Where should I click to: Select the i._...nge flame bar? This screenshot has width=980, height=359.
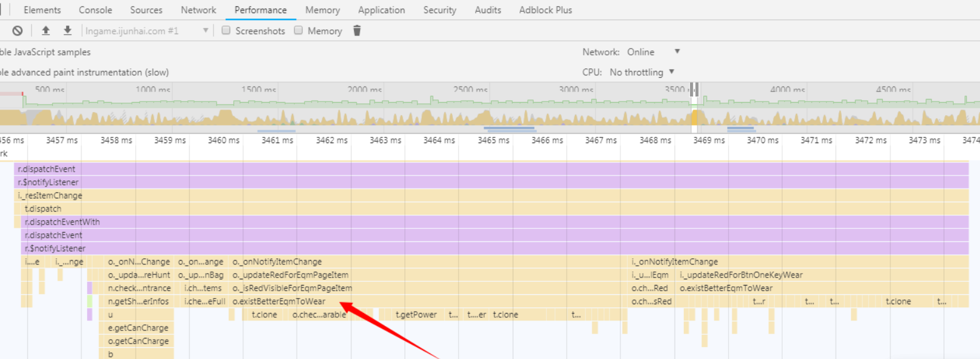tap(69, 261)
